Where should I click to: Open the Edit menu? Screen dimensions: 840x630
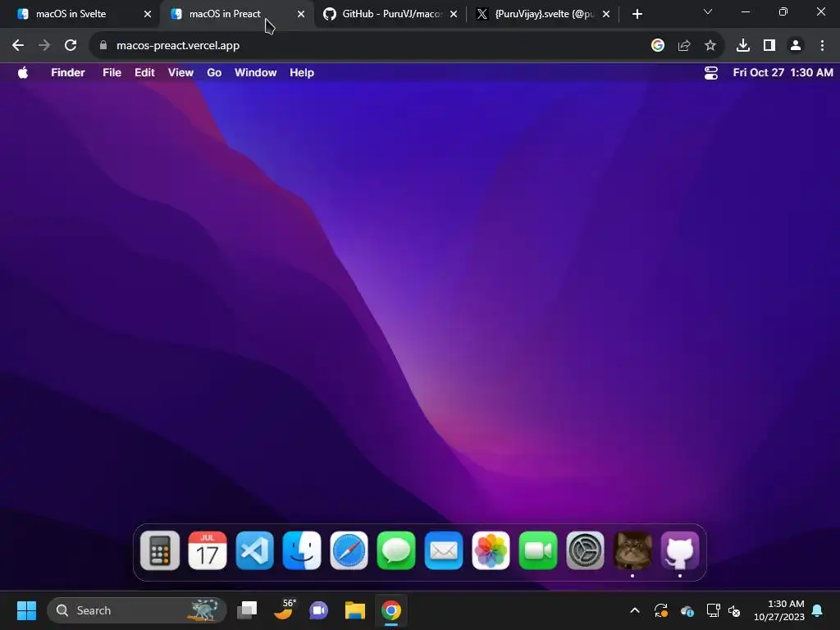144,72
